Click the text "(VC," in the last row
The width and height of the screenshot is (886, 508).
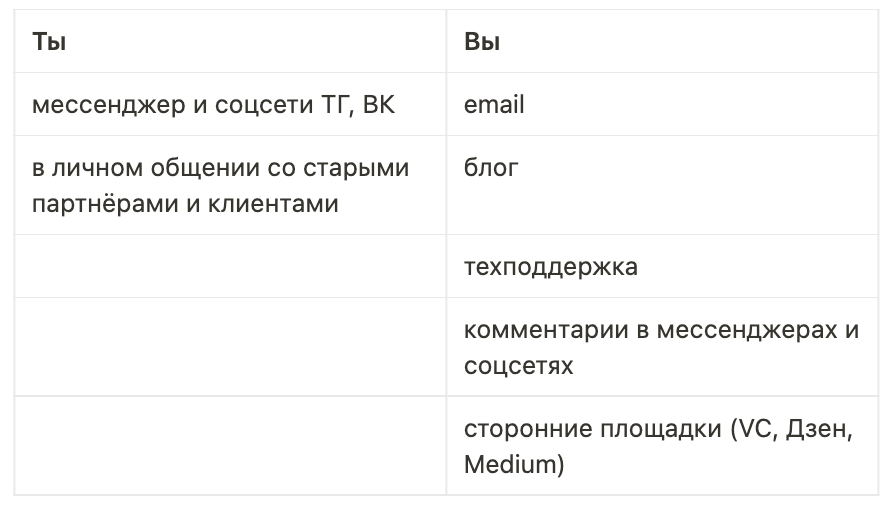click(753, 429)
